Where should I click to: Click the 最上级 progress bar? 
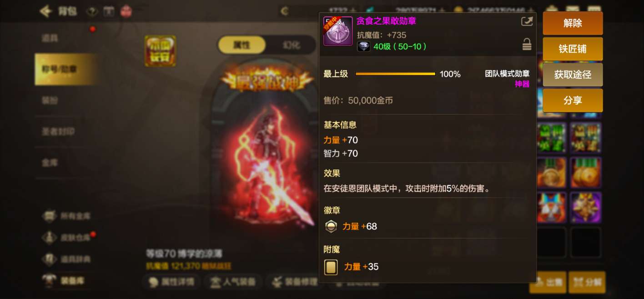(x=395, y=74)
